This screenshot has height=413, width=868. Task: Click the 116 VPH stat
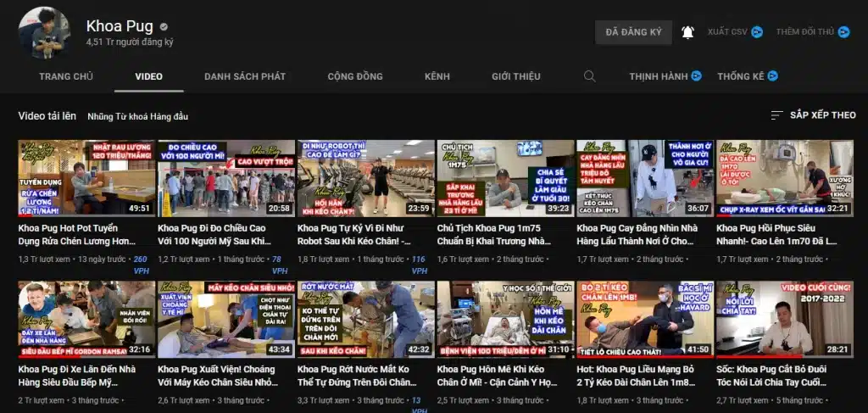coord(420,265)
